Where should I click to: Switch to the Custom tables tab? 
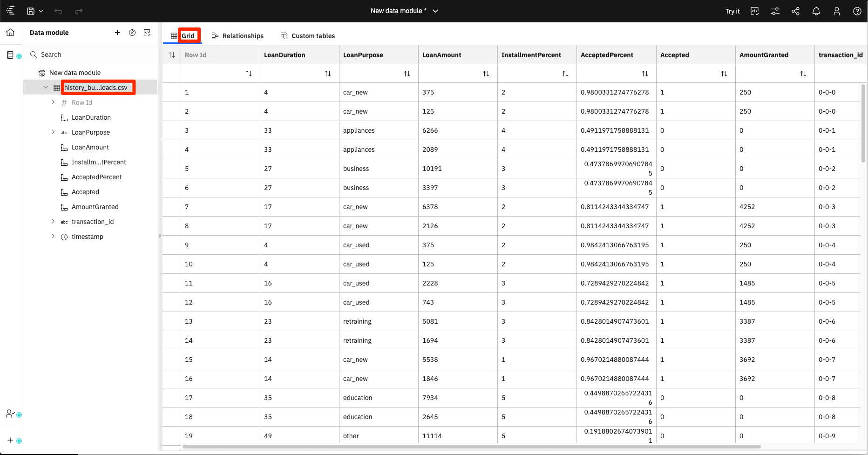(x=308, y=36)
